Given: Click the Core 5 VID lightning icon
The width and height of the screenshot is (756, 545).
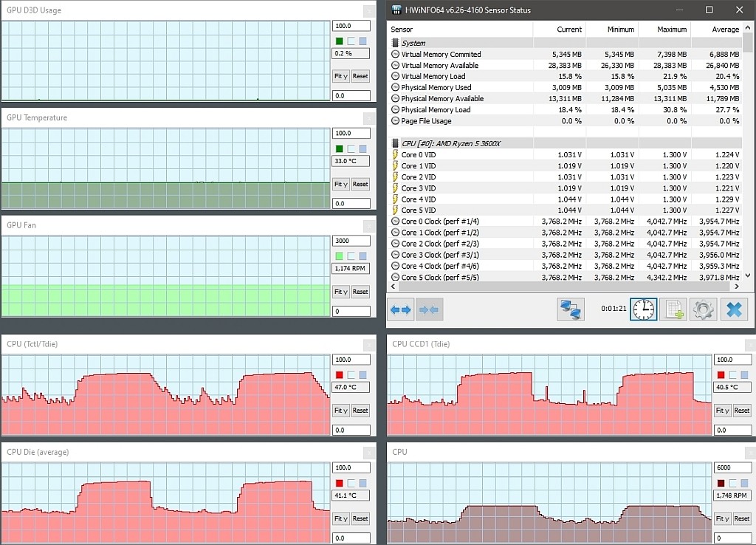Looking at the screenshot, I should (396, 210).
